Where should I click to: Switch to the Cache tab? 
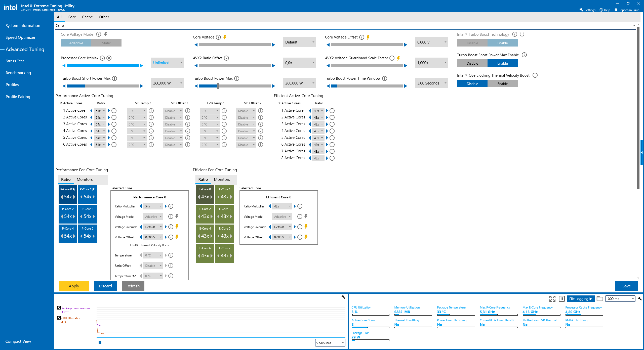point(87,17)
